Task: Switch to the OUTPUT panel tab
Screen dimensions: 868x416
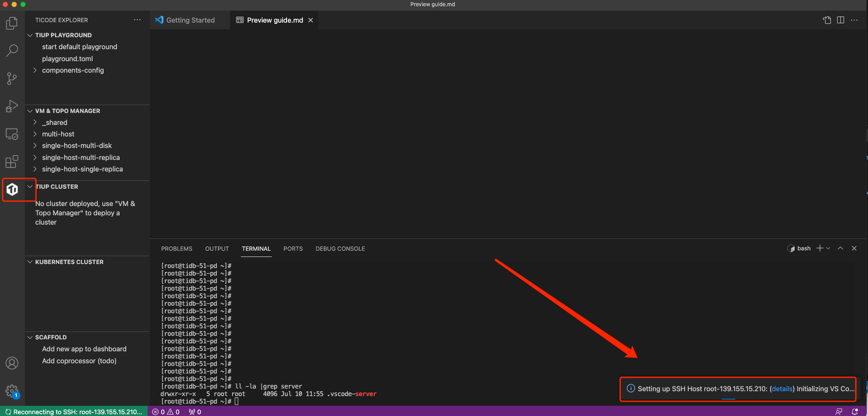Action: coord(217,249)
